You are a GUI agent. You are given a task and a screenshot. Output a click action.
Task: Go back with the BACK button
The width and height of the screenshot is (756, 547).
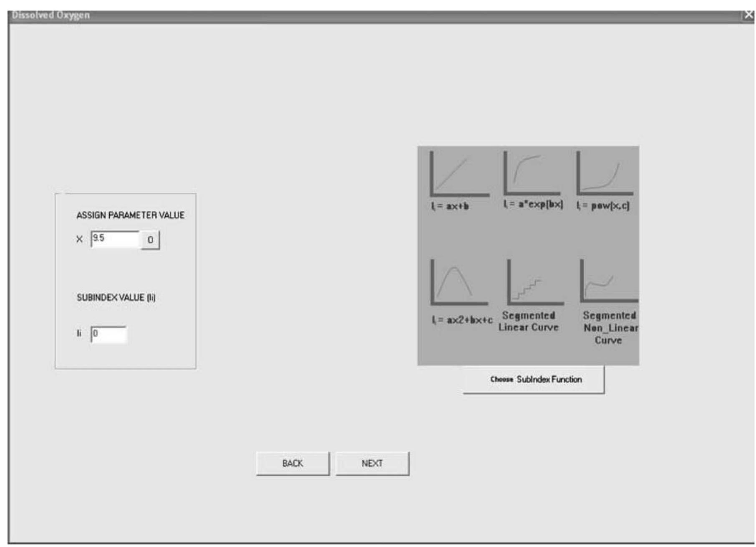(x=292, y=463)
